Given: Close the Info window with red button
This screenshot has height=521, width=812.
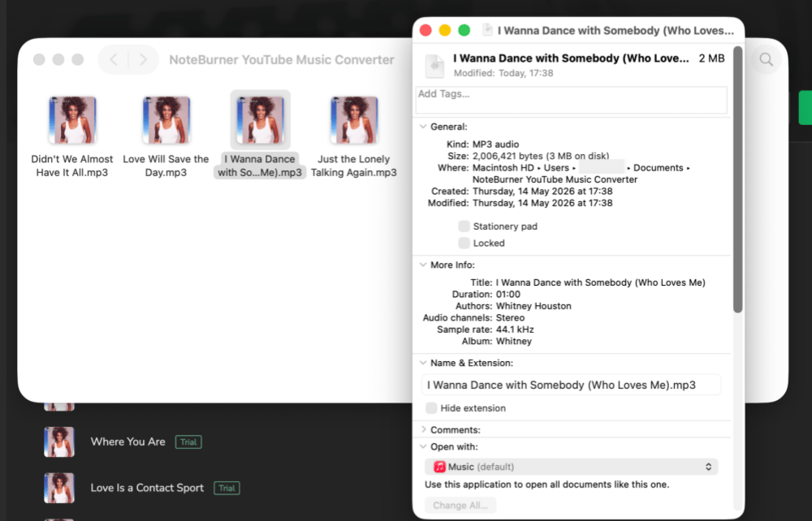Looking at the screenshot, I should [x=425, y=30].
